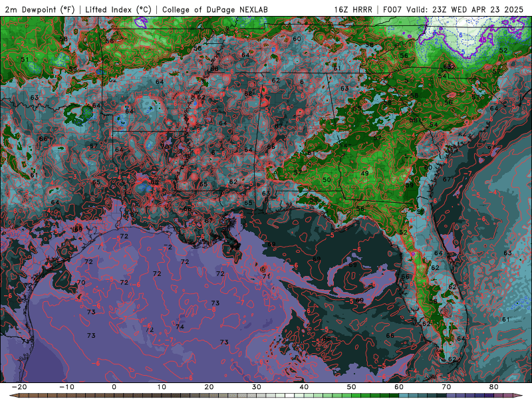The height and width of the screenshot is (399, 532).
Task: Click the "16Z HRRR" model run label
Action: tap(353, 9)
